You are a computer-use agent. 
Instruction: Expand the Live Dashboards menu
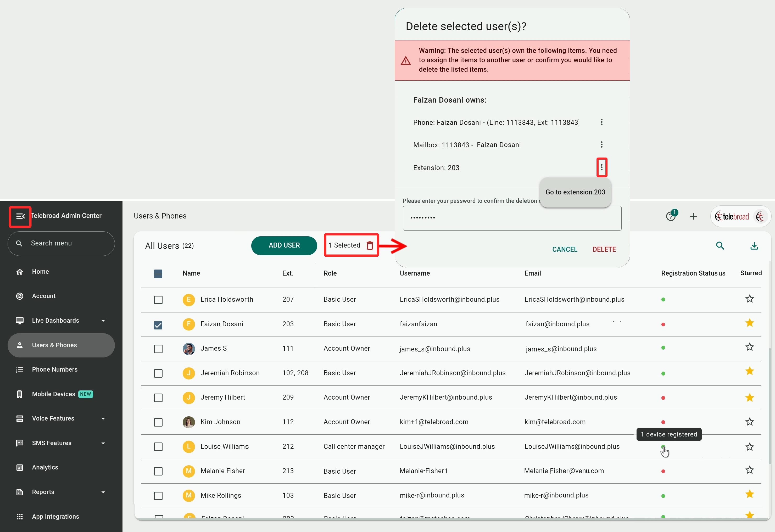[x=103, y=321]
